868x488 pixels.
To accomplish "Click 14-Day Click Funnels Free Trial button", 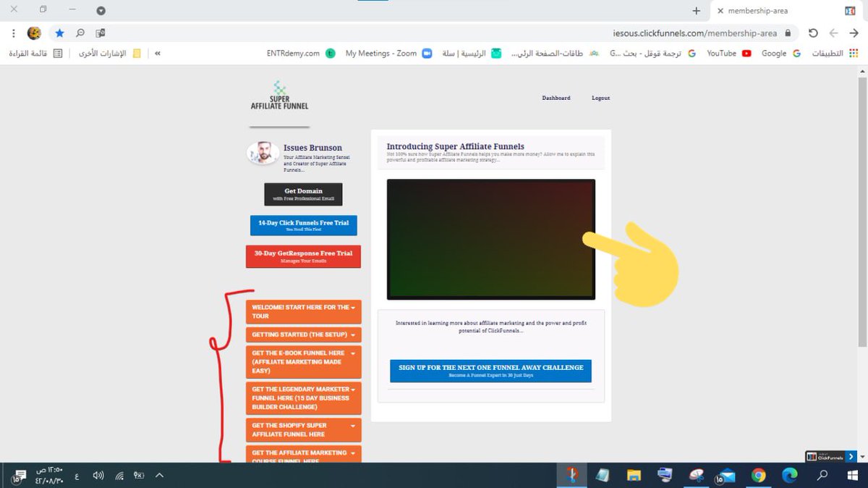I will tap(304, 225).
